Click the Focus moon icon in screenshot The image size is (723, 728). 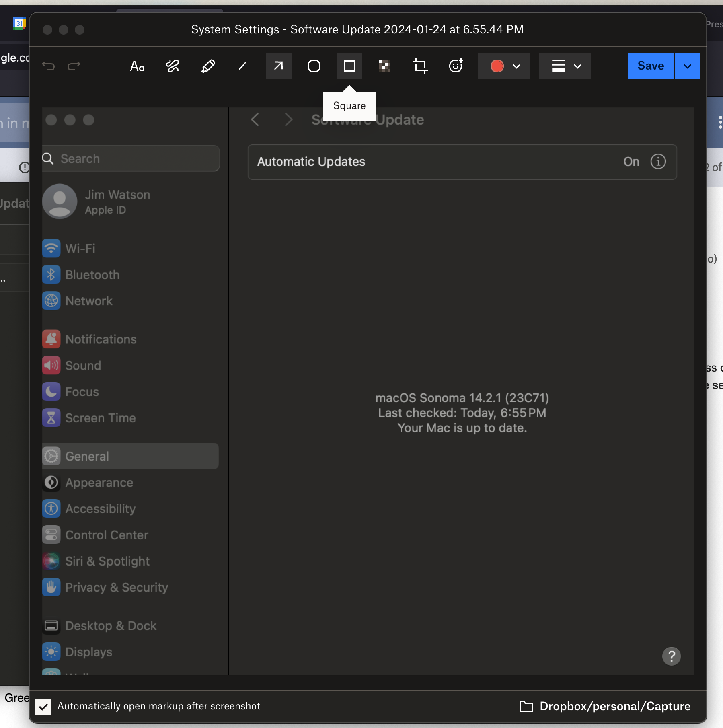point(51,392)
